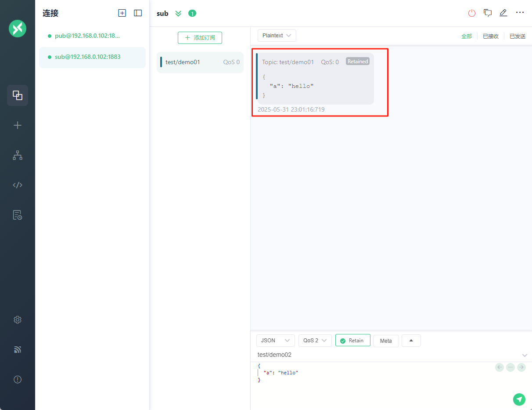
Task: Open the new connection plus icon in sidebar
Action: pyautogui.click(x=18, y=125)
